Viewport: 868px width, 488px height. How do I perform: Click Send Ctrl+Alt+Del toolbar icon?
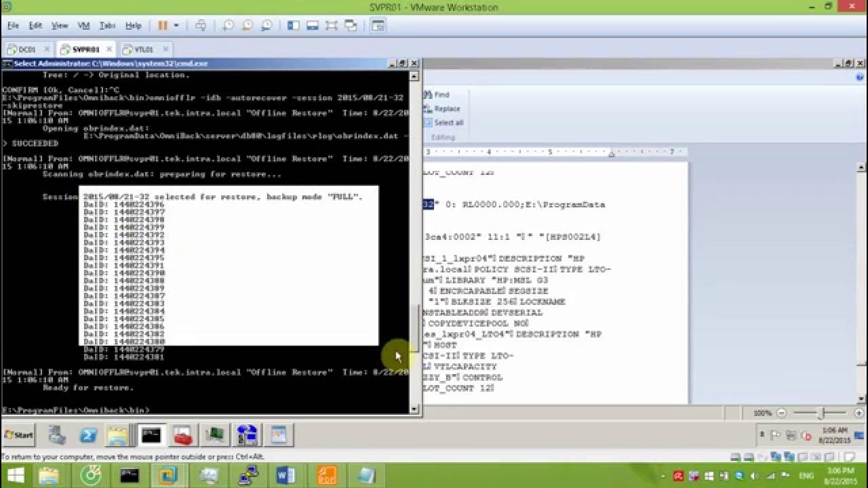(201, 26)
